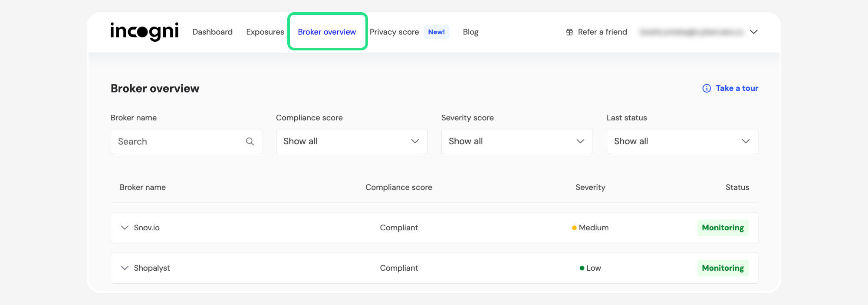Image resolution: width=868 pixels, height=305 pixels.
Task: Click the gift icon beside Refer a friend
Action: [x=569, y=32]
